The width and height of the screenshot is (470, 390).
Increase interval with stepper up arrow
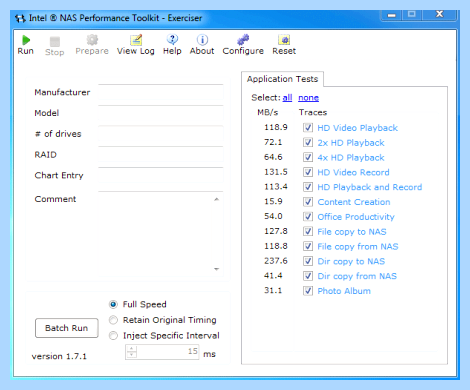132,348
